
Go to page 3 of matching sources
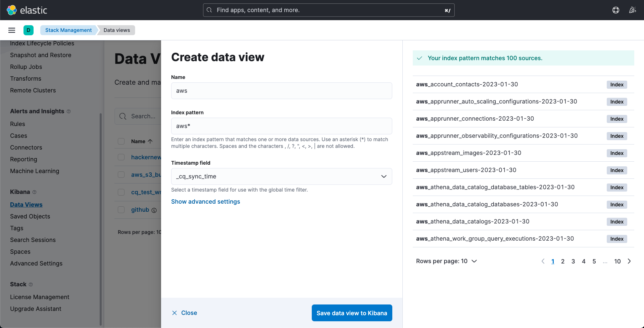pyautogui.click(x=573, y=261)
